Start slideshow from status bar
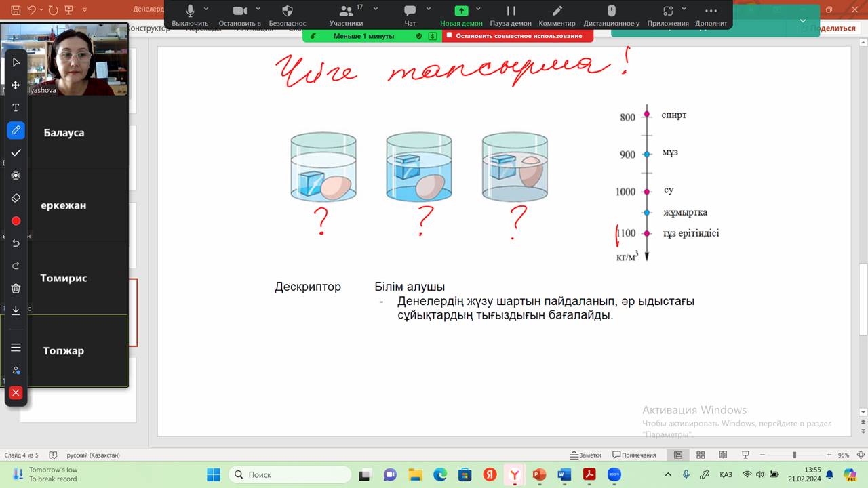 [x=745, y=455]
